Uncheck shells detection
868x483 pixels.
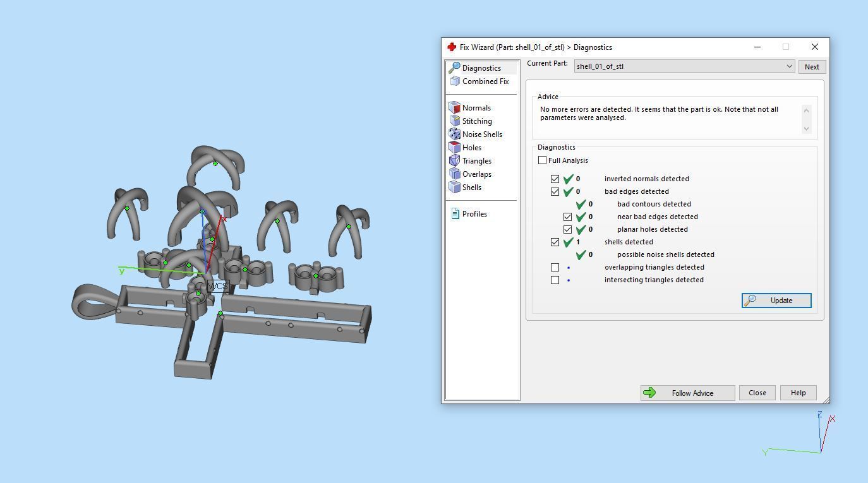tap(555, 242)
